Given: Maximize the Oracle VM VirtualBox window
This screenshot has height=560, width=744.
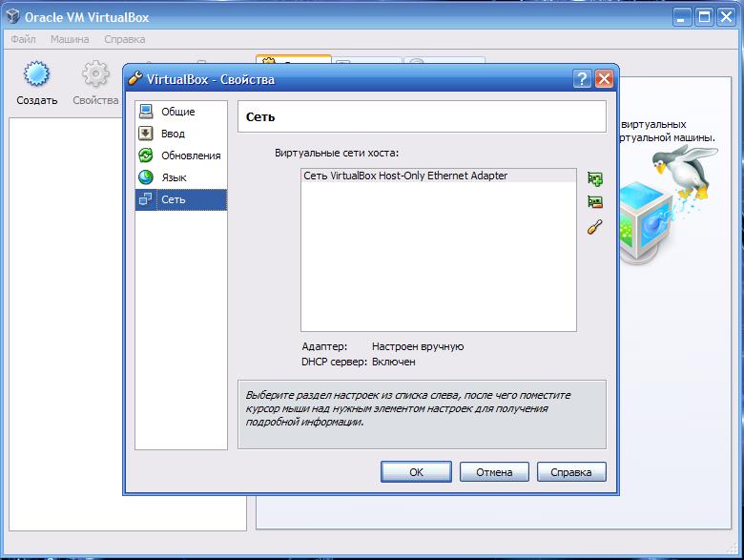Looking at the screenshot, I should coord(705,17).
